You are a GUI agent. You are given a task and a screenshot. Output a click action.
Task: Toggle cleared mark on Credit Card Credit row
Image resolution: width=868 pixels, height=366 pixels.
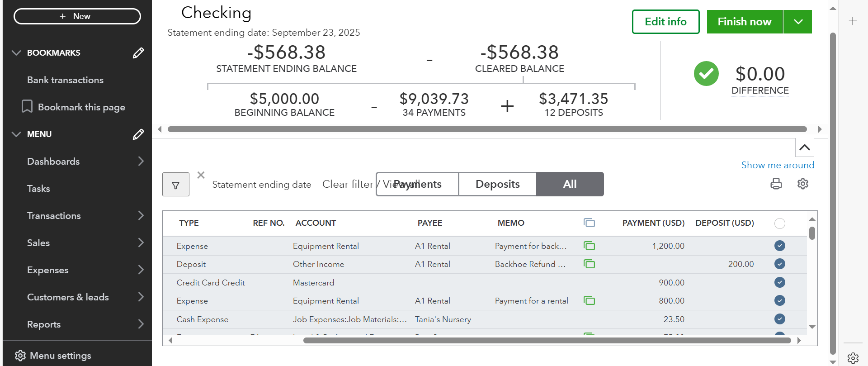coord(779,282)
